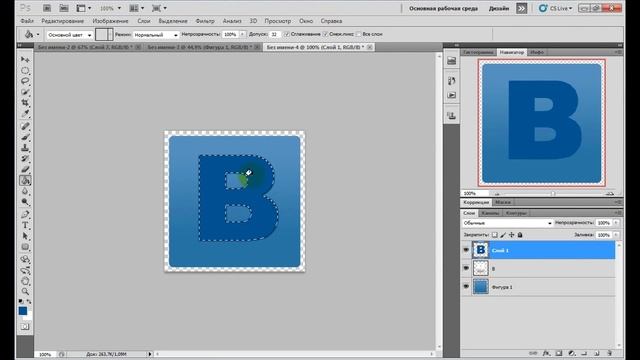Image resolution: width=640 pixels, height=360 pixels.
Task: Toggle lock all padlock icon
Action: 520,235
